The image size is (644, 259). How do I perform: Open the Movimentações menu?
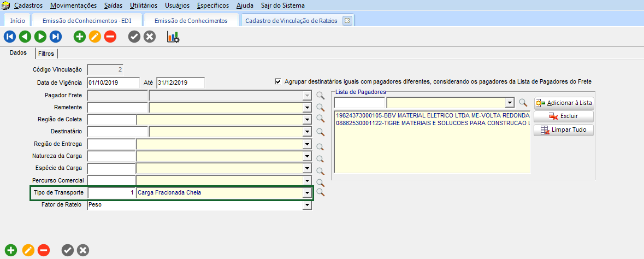(x=73, y=5)
